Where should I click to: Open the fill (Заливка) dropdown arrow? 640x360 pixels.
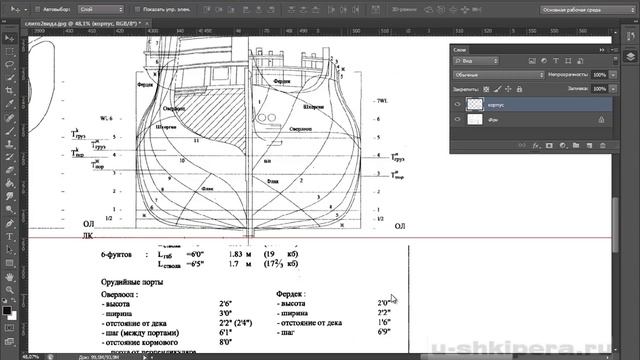click(x=613, y=89)
